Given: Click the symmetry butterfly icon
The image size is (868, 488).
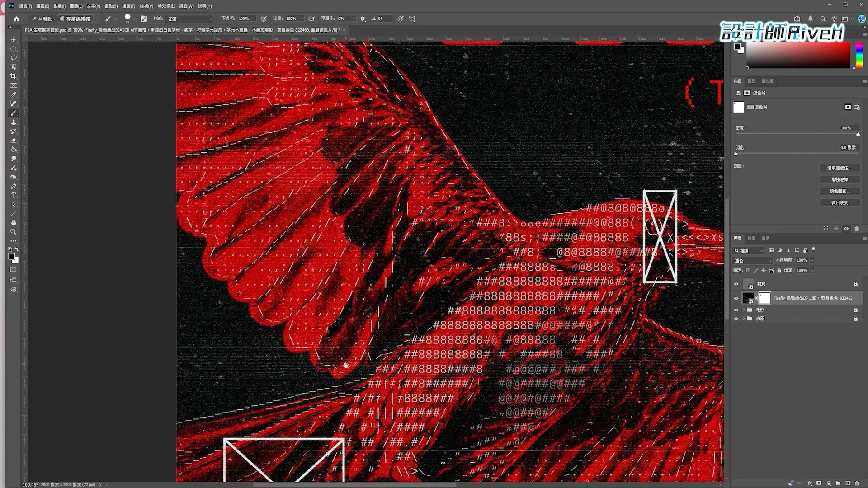Looking at the screenshot, I should coord(412,19).
